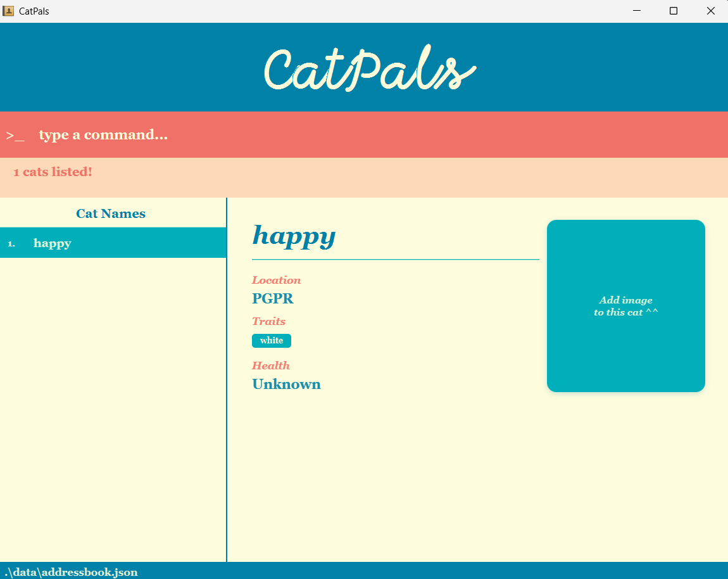Image resolution: width=728 pixels, height=579 pixels.
Task: Click the Traits section label
Action: (268, 321)
